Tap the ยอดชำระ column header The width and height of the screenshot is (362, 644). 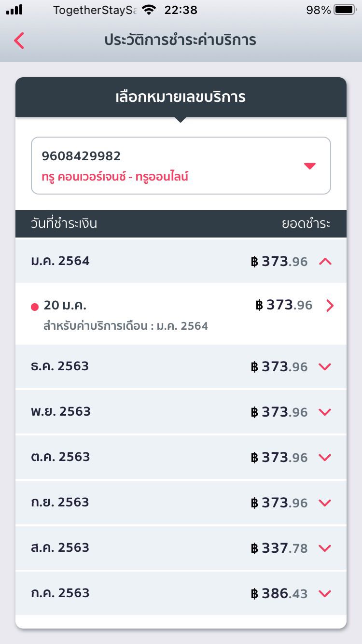coord(306,224)
